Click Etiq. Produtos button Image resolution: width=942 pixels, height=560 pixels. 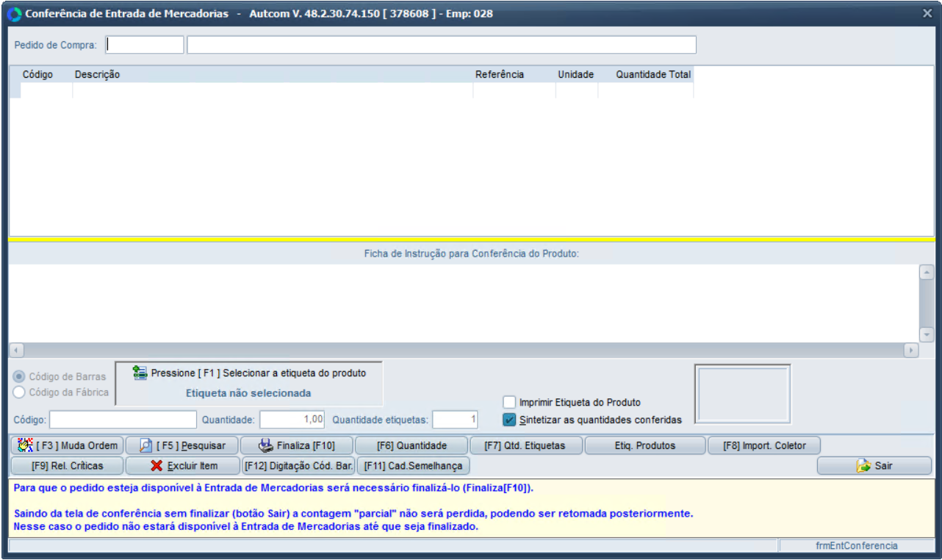(x=644, y=445)
